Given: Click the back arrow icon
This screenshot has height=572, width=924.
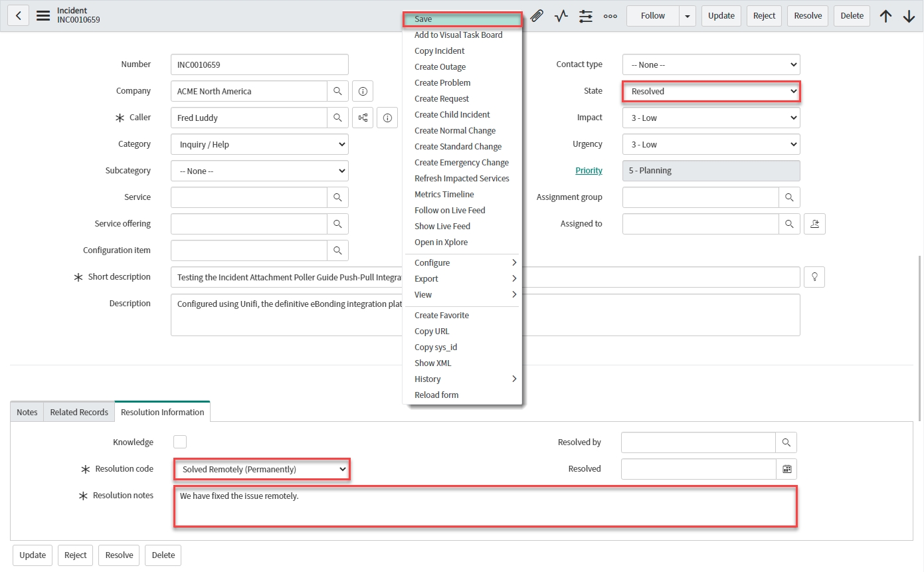Looking at the screenshot, I should pos(18,16).
